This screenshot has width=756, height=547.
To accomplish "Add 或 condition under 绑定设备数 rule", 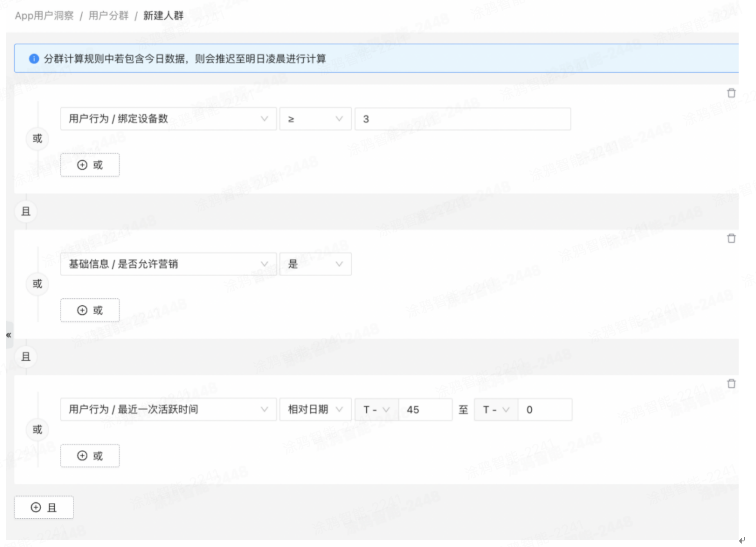I will tap(90, 165).
